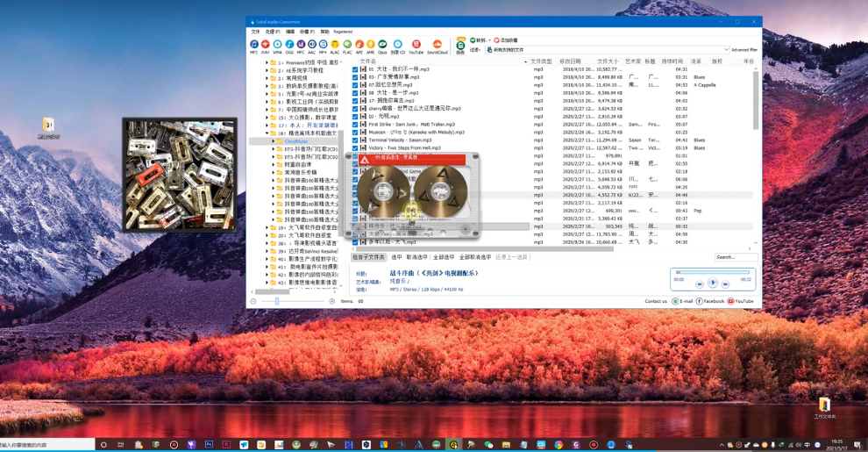Click the zoom slider in the status bar
Image resolution: width=868 pixels, height=452 pixels.
(x=277, y=301)
